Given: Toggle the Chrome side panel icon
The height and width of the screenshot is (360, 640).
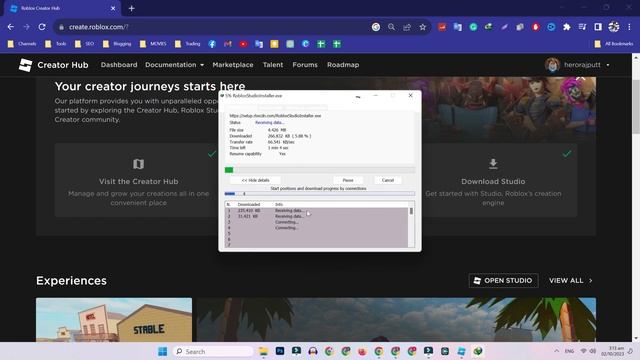Looking at the screenshot, I should pos(598,27).
